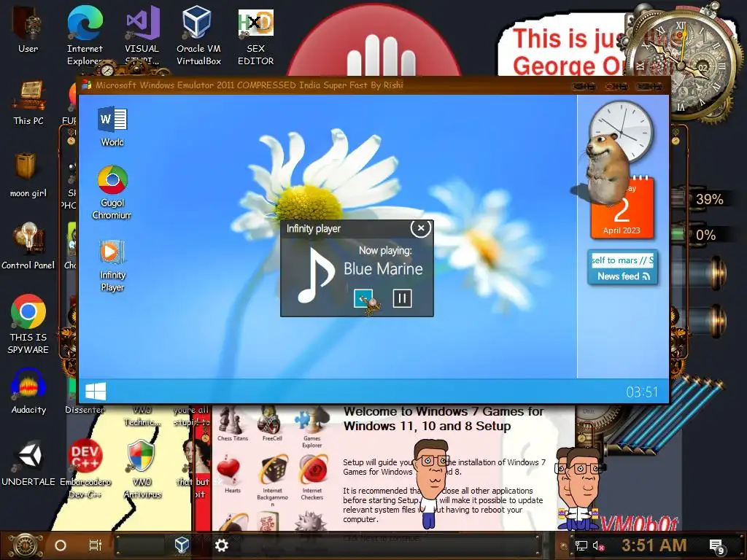Image resolution: width=747 pixels, height=560 pixels.
Task: Launch Embarcadero Dev-C++ shortcut
Action: [x=85, y=469]
